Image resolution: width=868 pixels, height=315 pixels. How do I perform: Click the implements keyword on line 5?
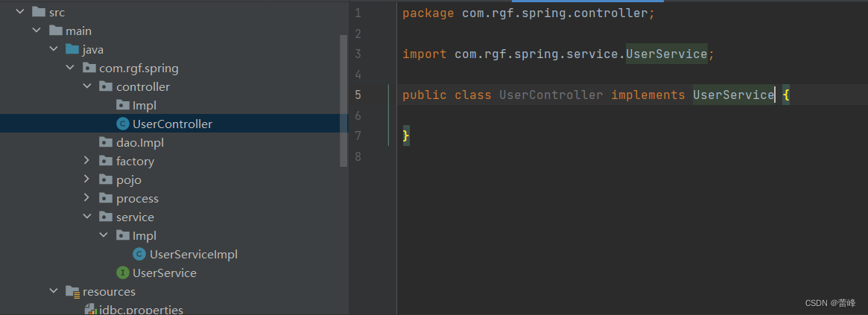click(648, 95)
